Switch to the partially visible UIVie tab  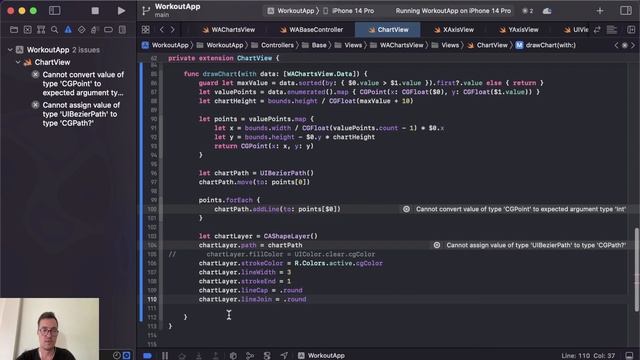[576, 29]
